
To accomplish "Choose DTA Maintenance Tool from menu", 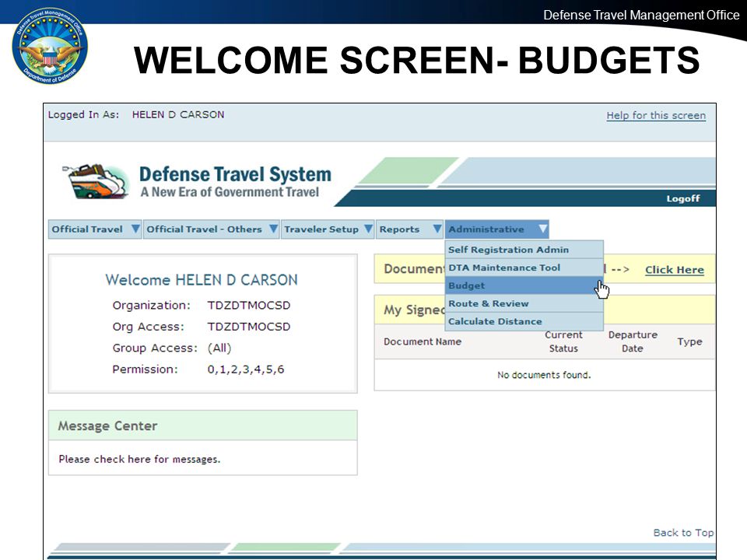I will click(524, 268).
